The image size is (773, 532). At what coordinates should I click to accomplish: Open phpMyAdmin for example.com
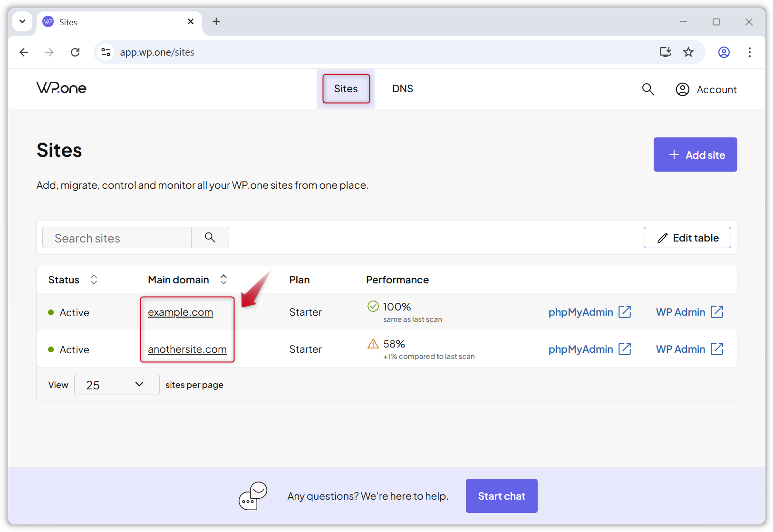pyautogui.click(x=589, y=312)
